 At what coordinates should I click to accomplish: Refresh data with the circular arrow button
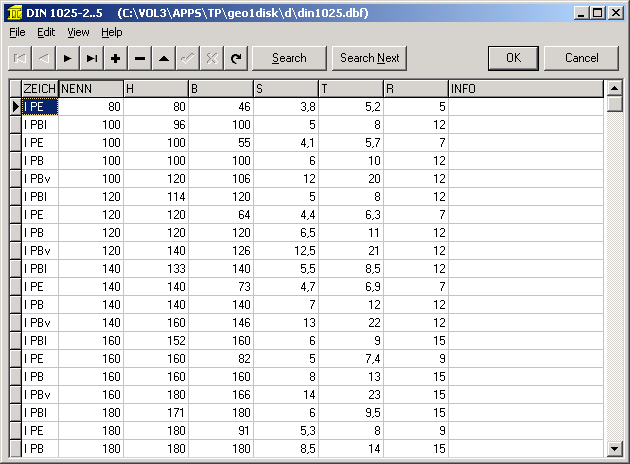tap(236, 58)
